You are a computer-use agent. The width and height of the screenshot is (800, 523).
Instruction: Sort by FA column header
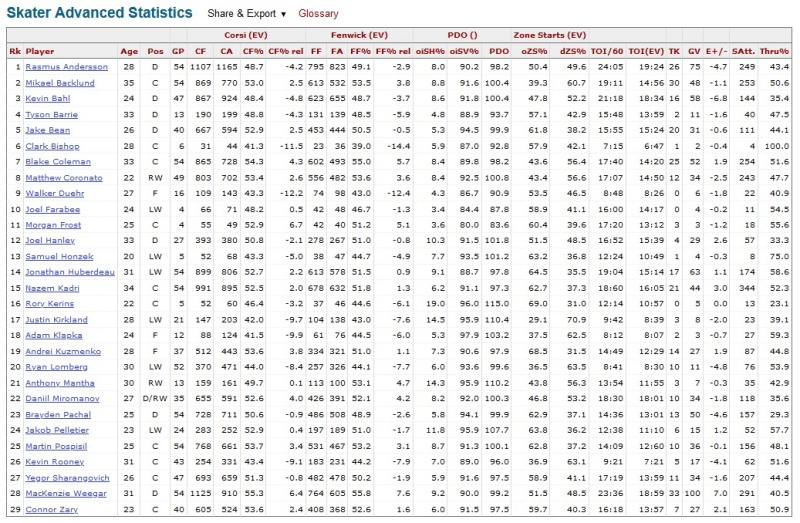point(337,51)
